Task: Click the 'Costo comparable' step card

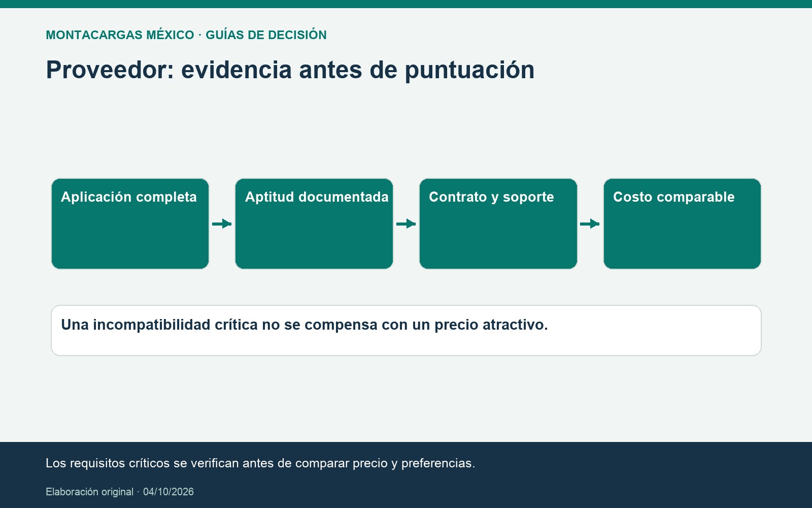Action: pos(682,224)
